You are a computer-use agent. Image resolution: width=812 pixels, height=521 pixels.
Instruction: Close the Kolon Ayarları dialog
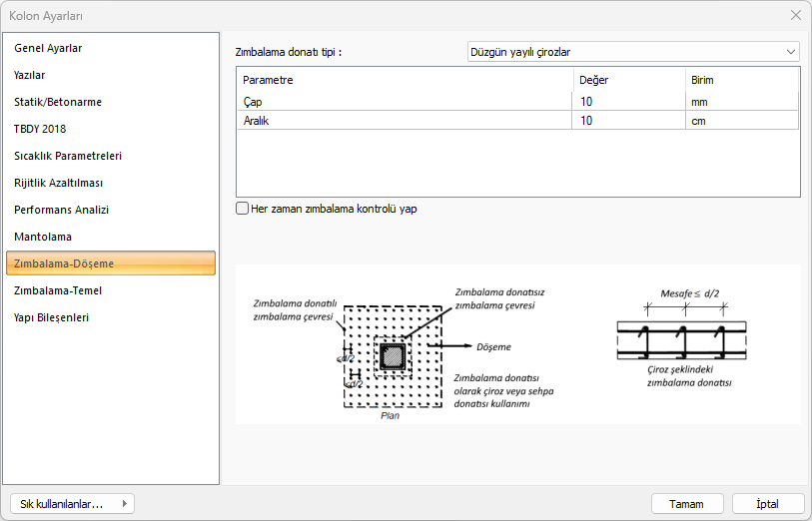[795, 15]
